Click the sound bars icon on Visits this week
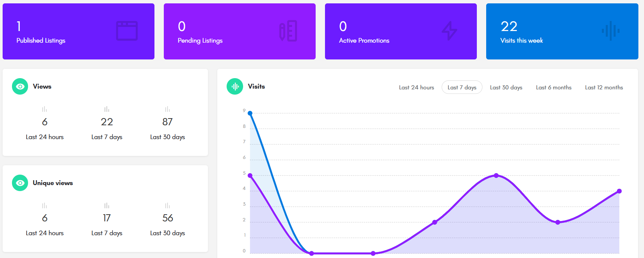 (610, 31)
